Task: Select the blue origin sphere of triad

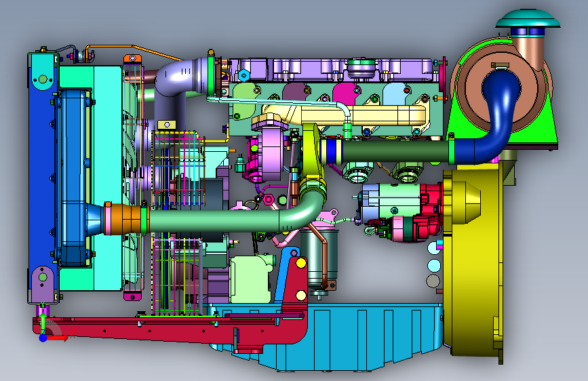Action: click(x=43, y=338)
